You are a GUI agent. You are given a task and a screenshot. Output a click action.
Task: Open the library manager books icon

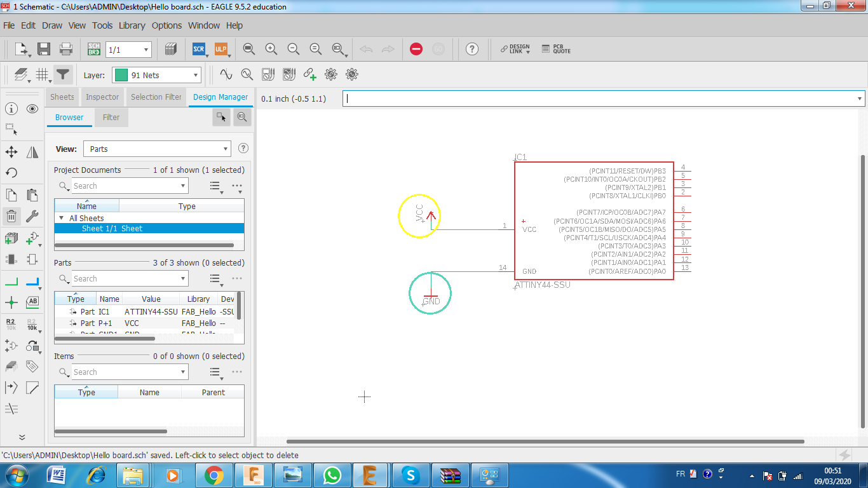(x=170, y=49)
